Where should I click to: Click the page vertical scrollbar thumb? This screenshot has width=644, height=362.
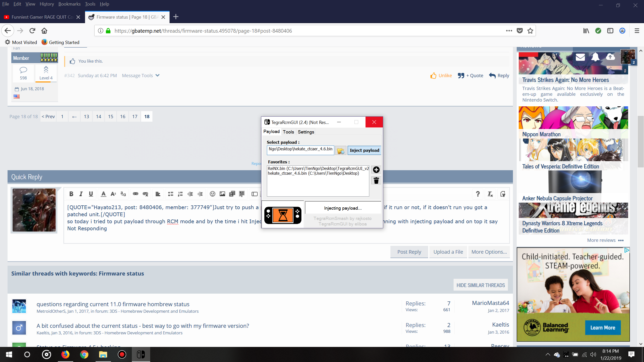[x=640, y=142]
